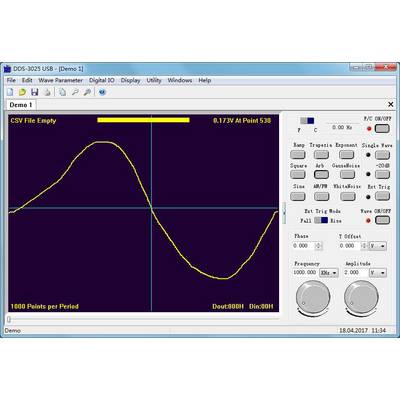Toggle the Wave ON/OFF button

[x=382, y=220]
